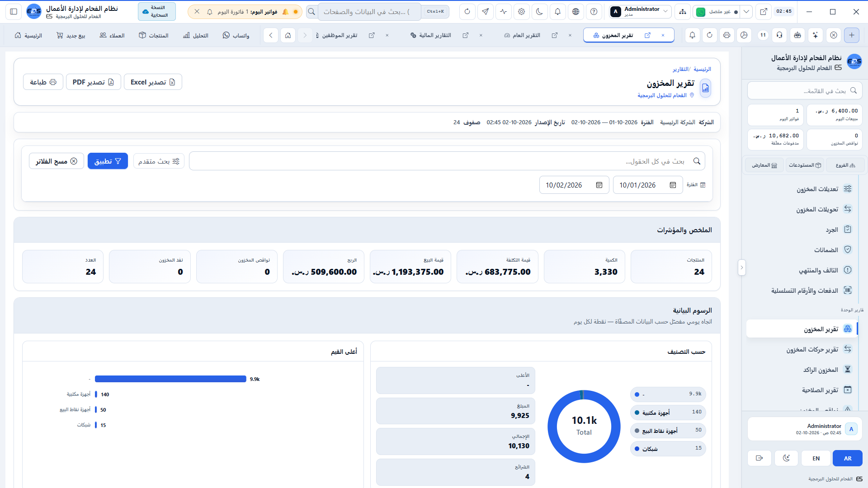Open the الرئيسية menu item

28,35
